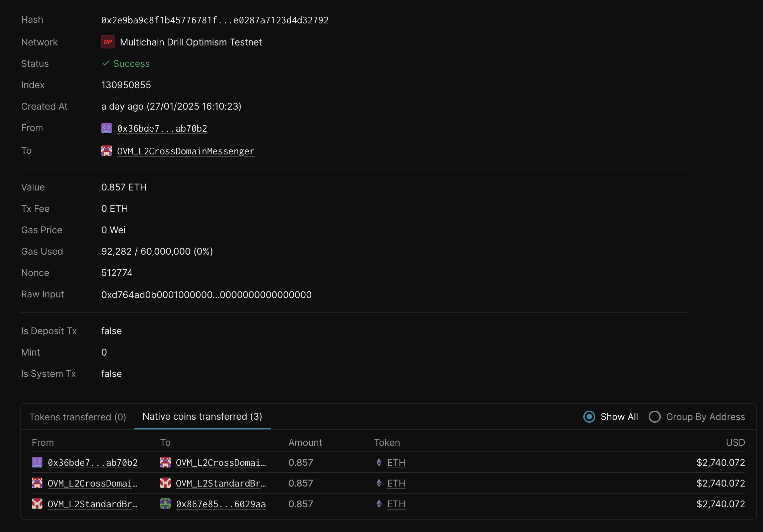Viewport: 763px width, 532px height.
Task: Select the Show All radio button
Action: click(589, 417)
